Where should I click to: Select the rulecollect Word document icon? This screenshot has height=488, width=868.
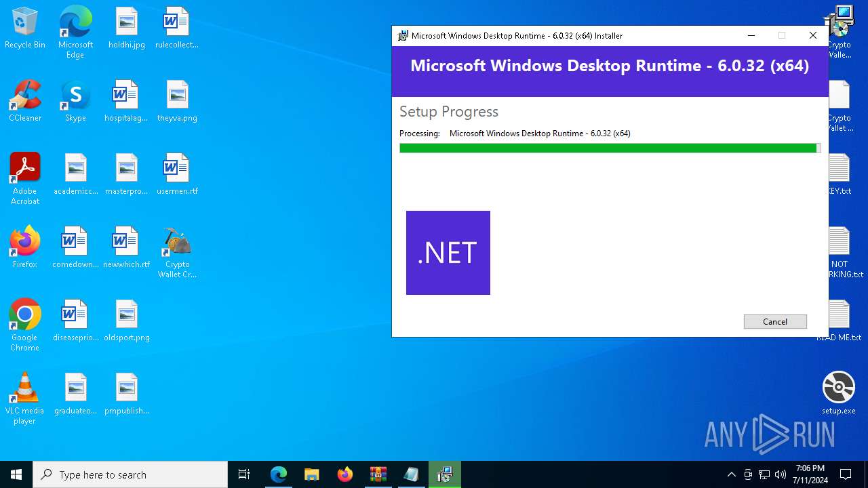(x=177, y=28)
